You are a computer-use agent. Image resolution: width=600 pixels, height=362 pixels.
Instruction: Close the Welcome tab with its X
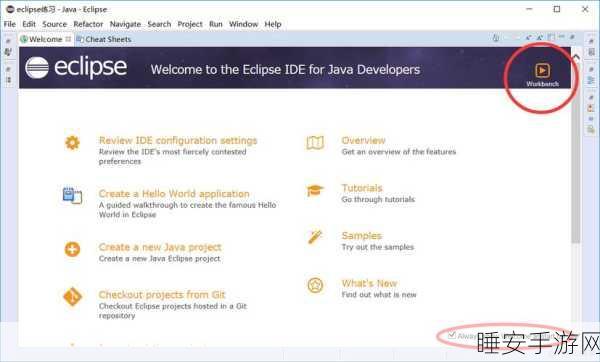pyautogui.click(x=68, y=39)
